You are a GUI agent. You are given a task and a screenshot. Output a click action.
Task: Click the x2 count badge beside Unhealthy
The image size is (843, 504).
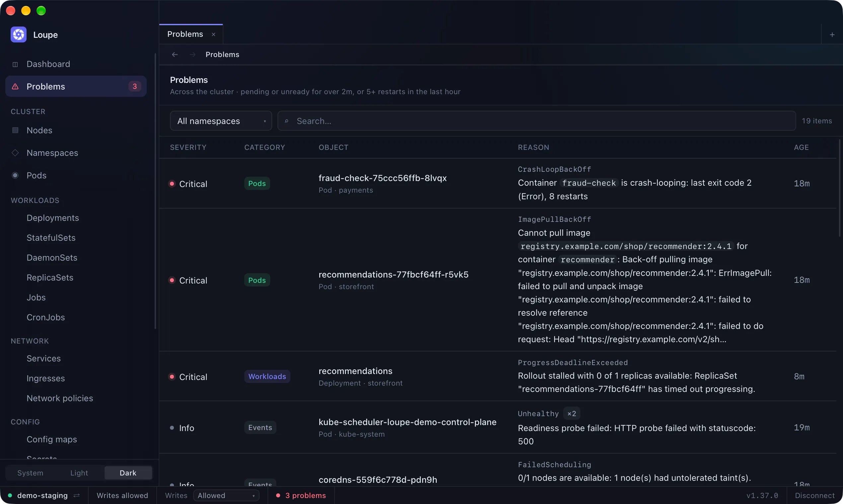572,414
